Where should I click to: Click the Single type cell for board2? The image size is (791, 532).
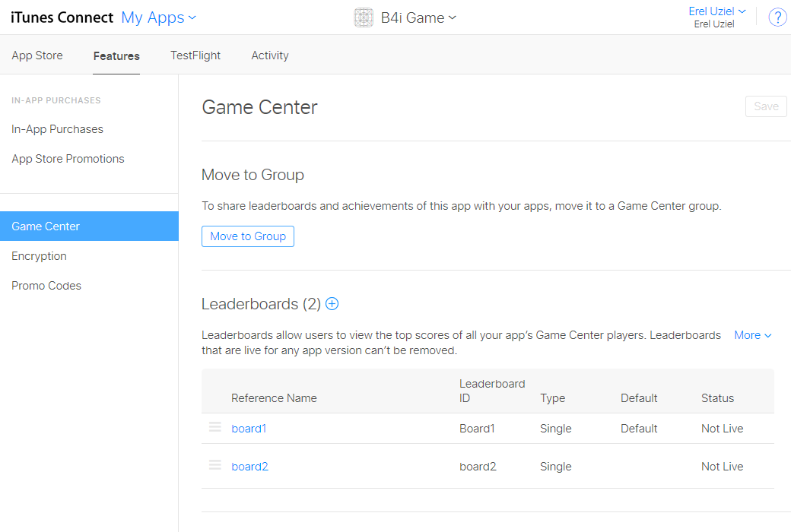click(556, 467)
